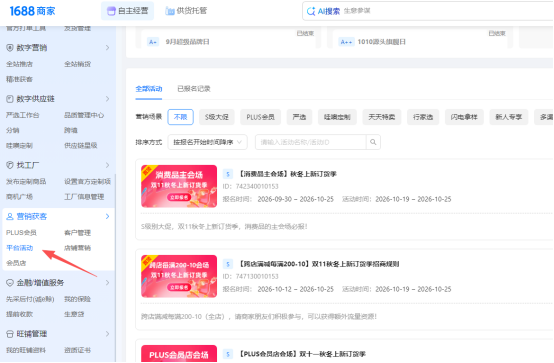
Task: Open 店铺营销 in the sidebar
Action: click(77, 248)
